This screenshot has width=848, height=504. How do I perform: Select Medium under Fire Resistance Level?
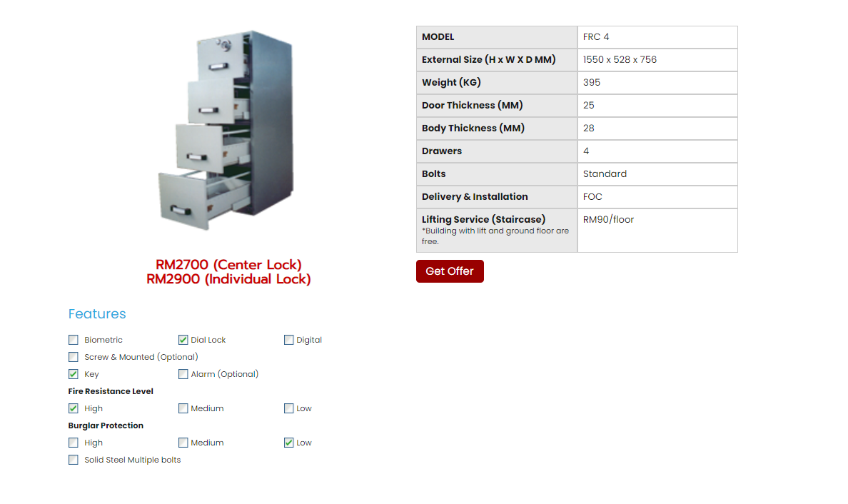pyautogui.click(x=183, y=408)
